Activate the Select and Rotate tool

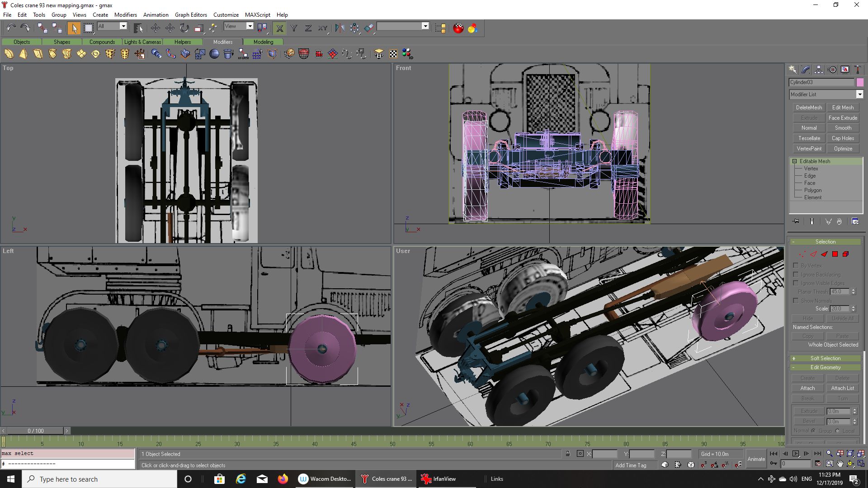pos(184,28)
